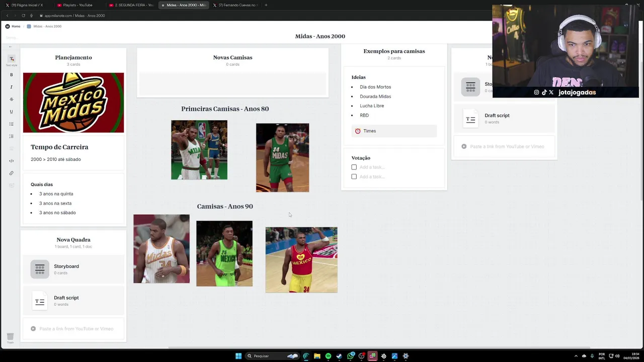The image size is (644, 362).
Task: Add a hyperlink from the sidebar
Action: [x=12, y=173]
